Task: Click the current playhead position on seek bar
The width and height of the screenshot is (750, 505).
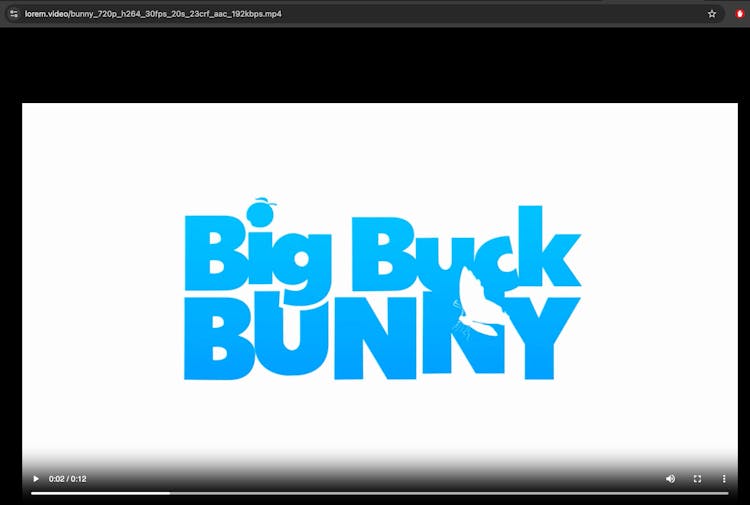Action: [x=169, y=493]
